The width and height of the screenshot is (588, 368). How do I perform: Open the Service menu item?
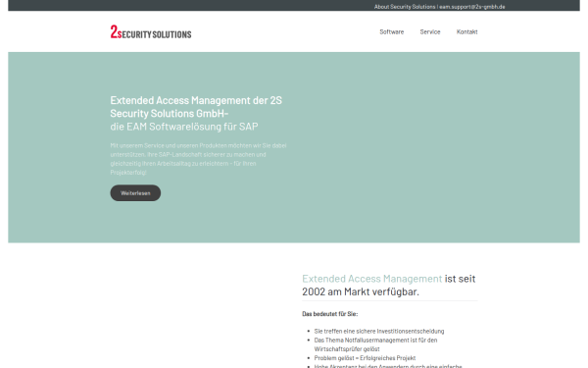(x=430, y=32)
